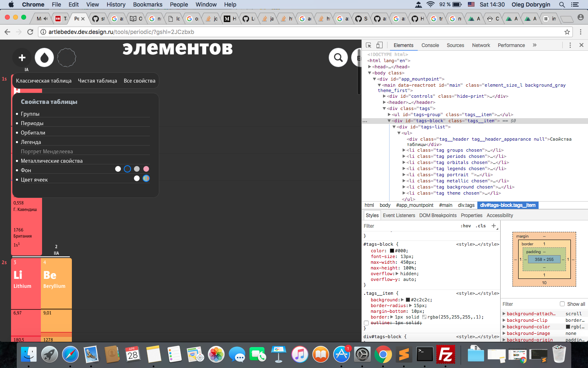Select the Чистая таблица preset

[x=97, y=81]
